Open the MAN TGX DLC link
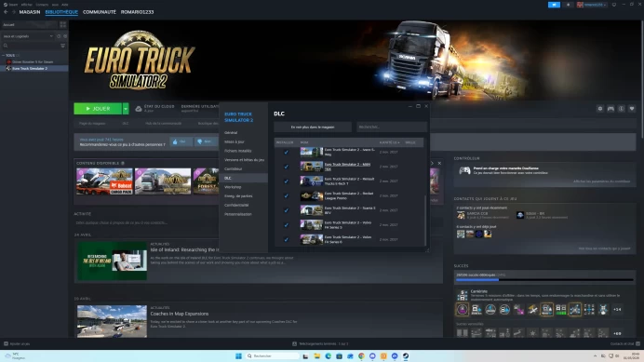644x362 pixels. 347,167
